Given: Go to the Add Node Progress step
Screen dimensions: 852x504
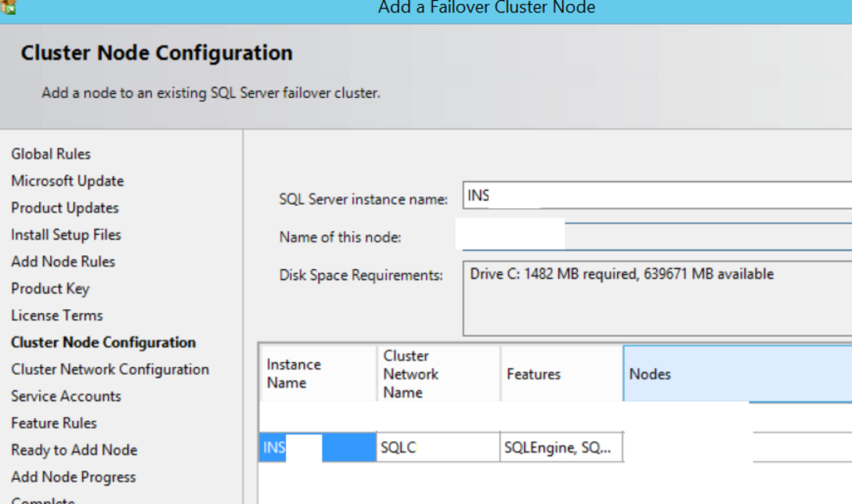Looking at the screenshot, I should 74,477.
